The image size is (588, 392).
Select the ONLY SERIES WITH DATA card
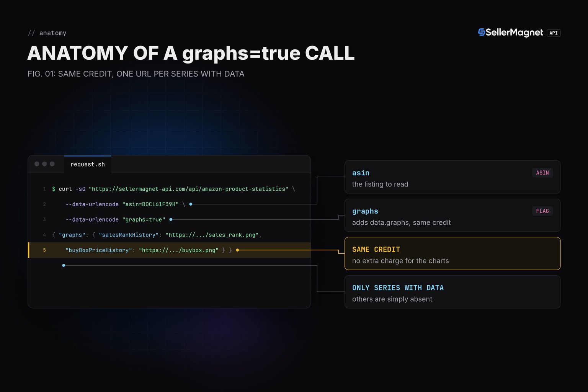(x=452, y=292)
